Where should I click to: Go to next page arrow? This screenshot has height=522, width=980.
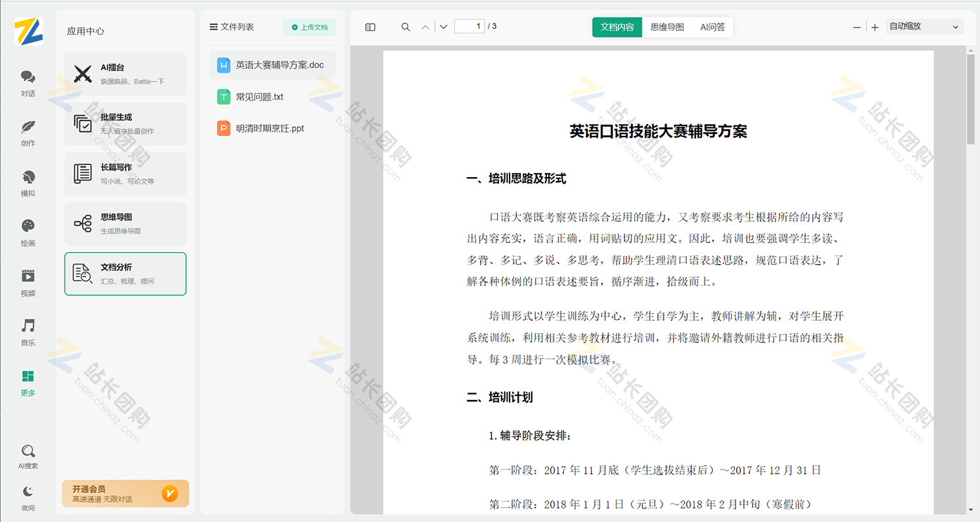[444, 27]
